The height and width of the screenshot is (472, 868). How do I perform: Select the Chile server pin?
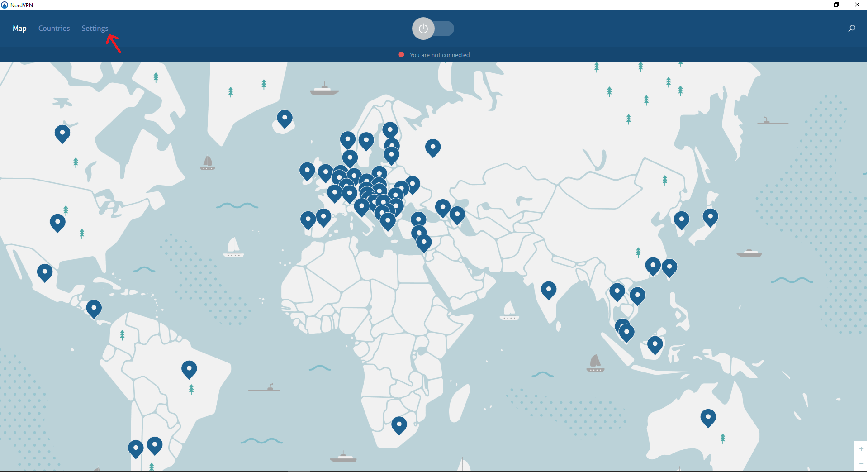tap(136, 449)
